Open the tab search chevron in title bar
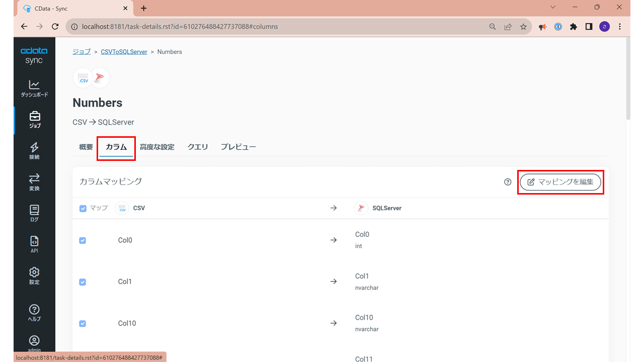This screenshot has height=362, width=644. tap(553, 8)
